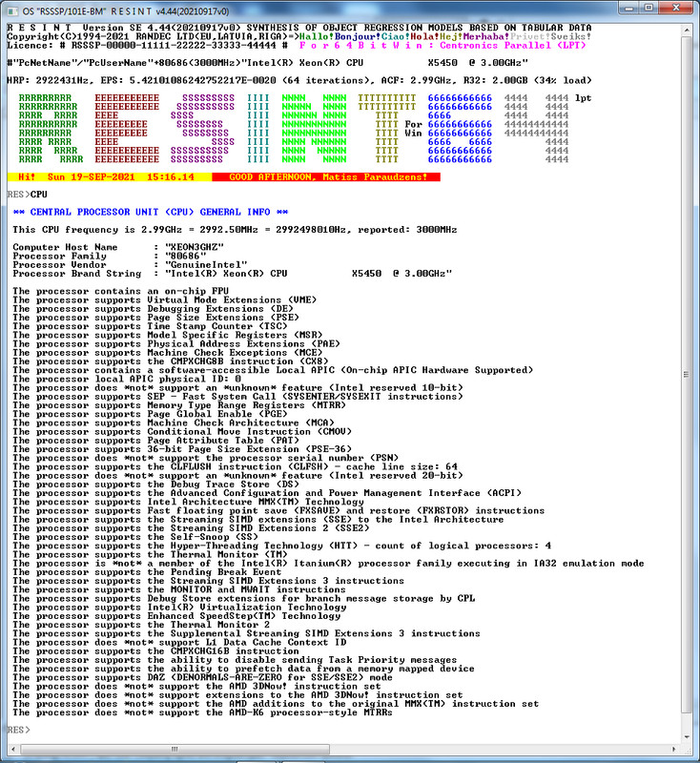
Task: Click the 'DAZ (DENORMALS-ARE-ZERO' line
Action: tap(202, 677)
